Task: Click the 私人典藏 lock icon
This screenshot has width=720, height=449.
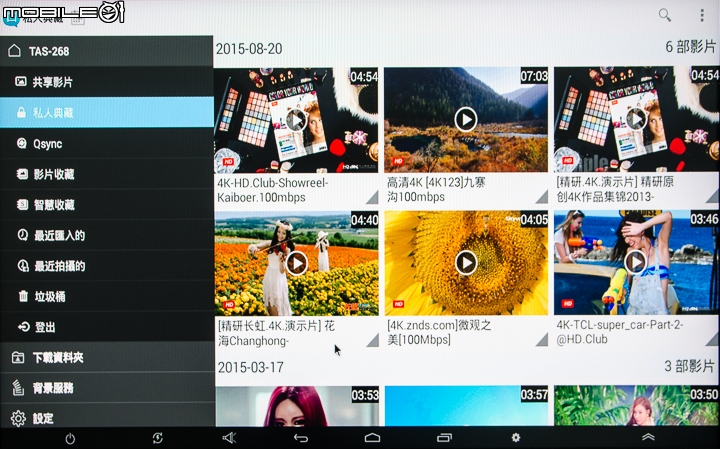Action: click(21, 112)
